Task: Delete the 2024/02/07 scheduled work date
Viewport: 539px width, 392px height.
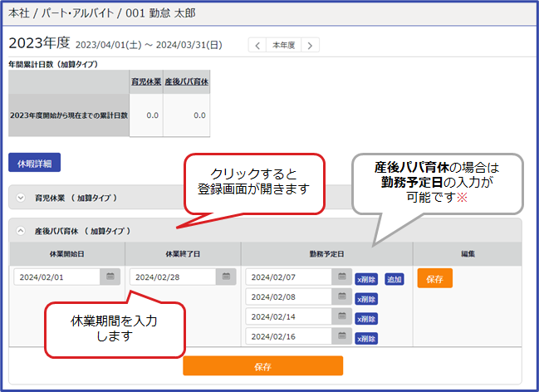Action: (365, 279)
